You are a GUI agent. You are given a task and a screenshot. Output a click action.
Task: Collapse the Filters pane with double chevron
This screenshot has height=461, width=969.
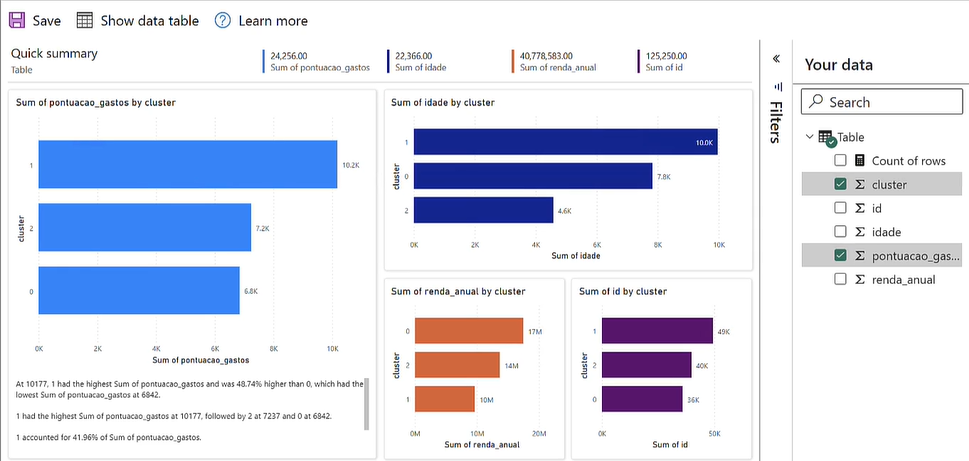point(776,59)
